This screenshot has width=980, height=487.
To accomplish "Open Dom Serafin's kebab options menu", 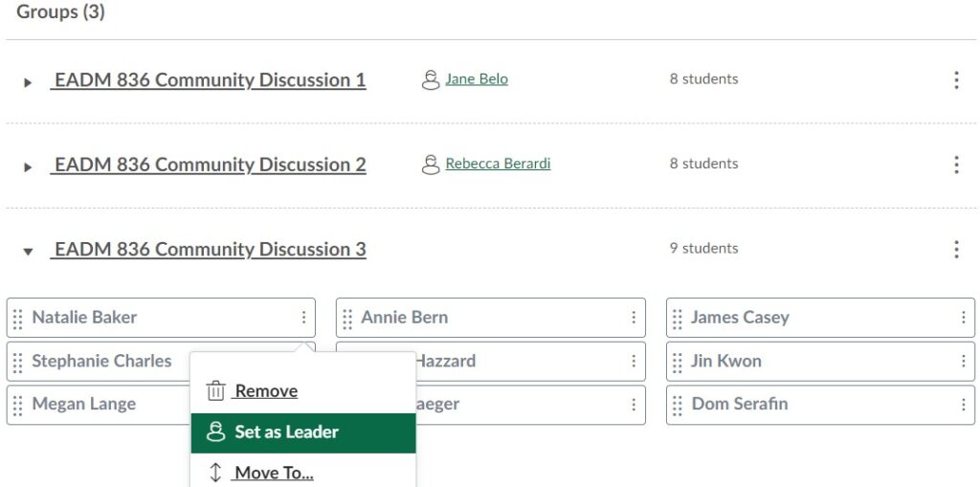I will [963, 405].
